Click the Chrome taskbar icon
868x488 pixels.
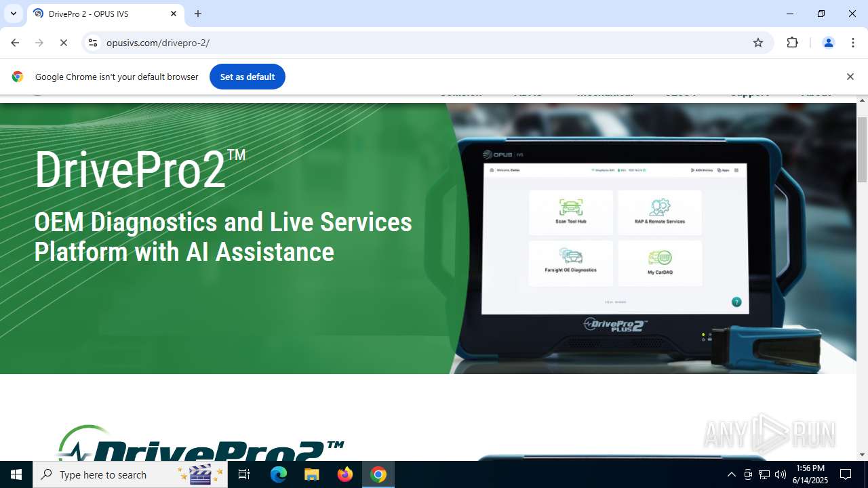(378, 474)
